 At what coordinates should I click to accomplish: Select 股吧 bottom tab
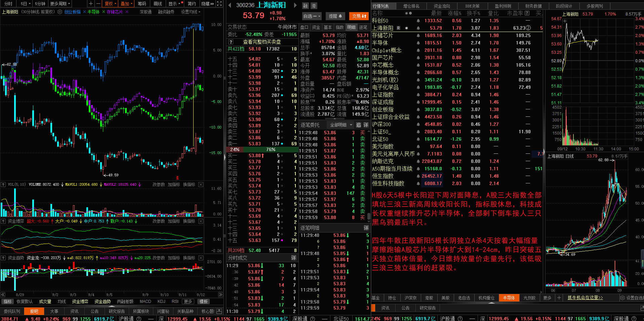34,311
